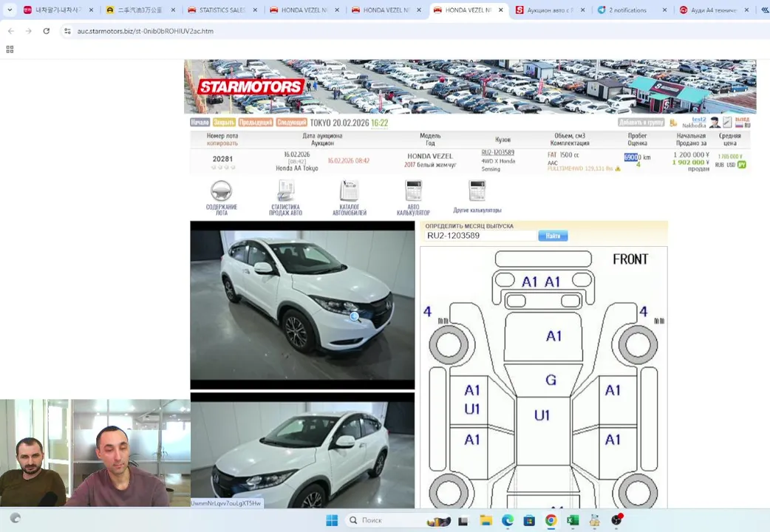Open Каталог автомобилей icon

[349, 191]
